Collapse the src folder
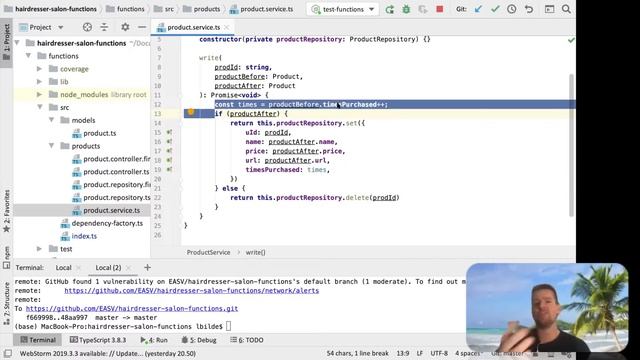640x360 pixels. tap(40, 107)
